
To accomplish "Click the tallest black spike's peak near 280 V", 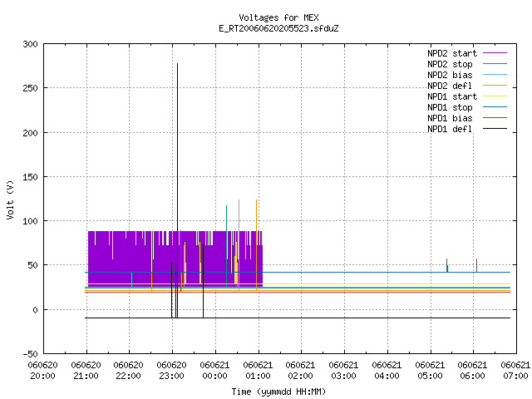I will click(177, 64).
